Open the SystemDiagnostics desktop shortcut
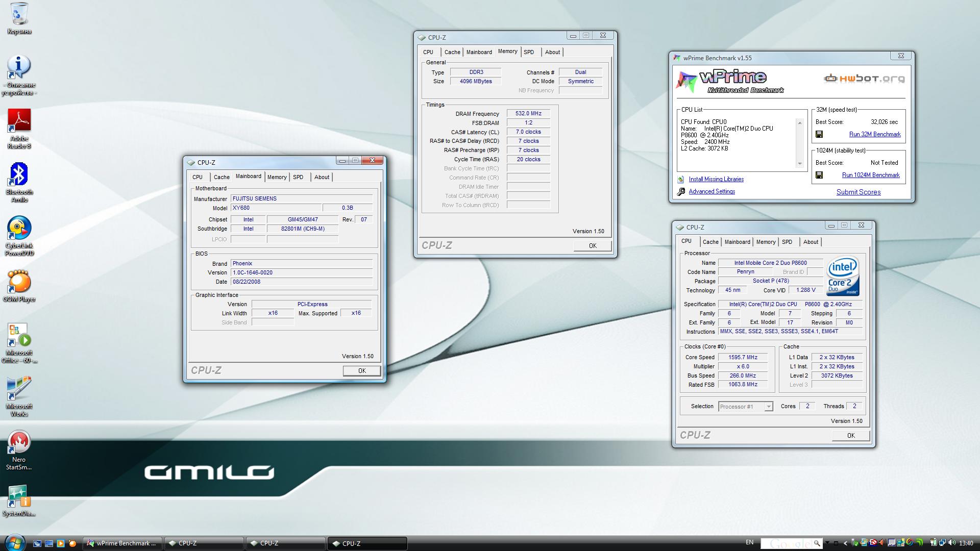Viewport: 980px width, 551px height. (x=19, y=500)
